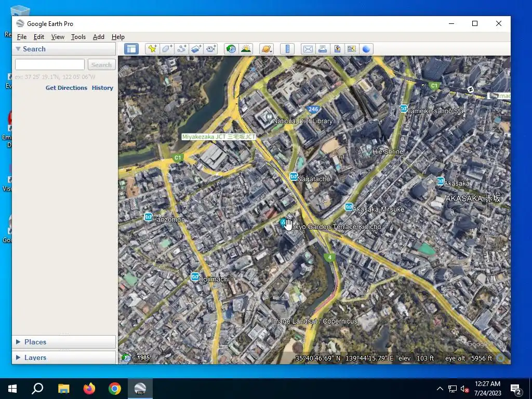Click into the search text field
532x399 pixels.
[x=50, y=64]
